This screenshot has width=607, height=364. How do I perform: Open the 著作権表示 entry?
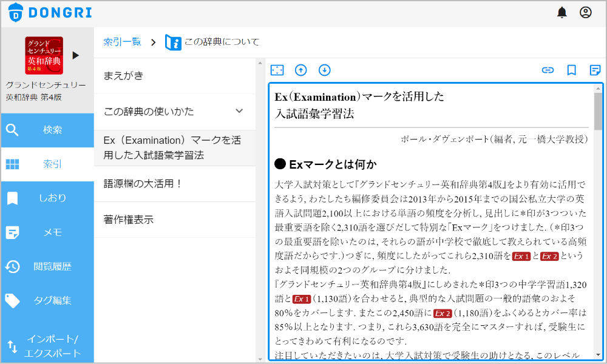point(175,220)
